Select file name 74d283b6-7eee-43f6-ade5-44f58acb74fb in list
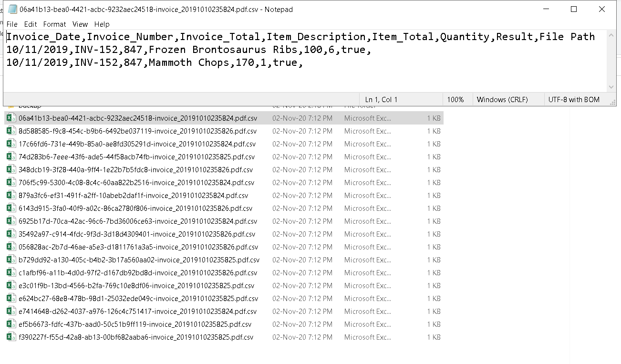The height and width of the screenshot is (364, 621). [137, 156]
